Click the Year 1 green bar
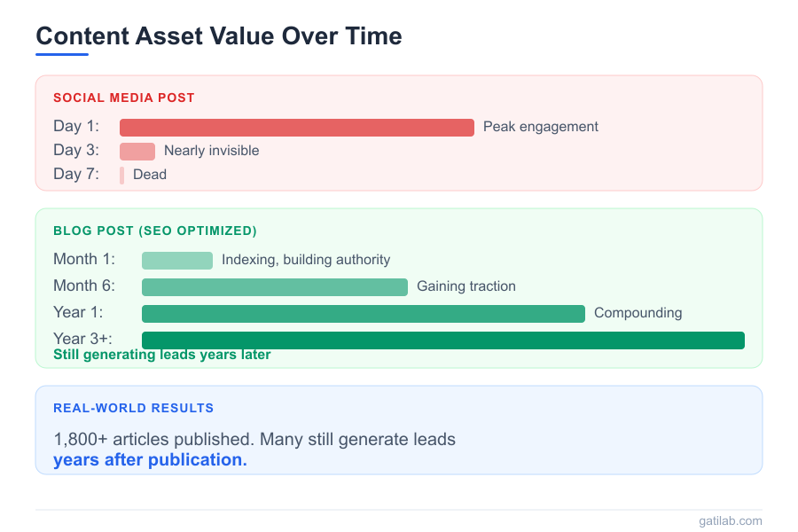The height and width of the screenshot is (532, 798). pos(364,314)
